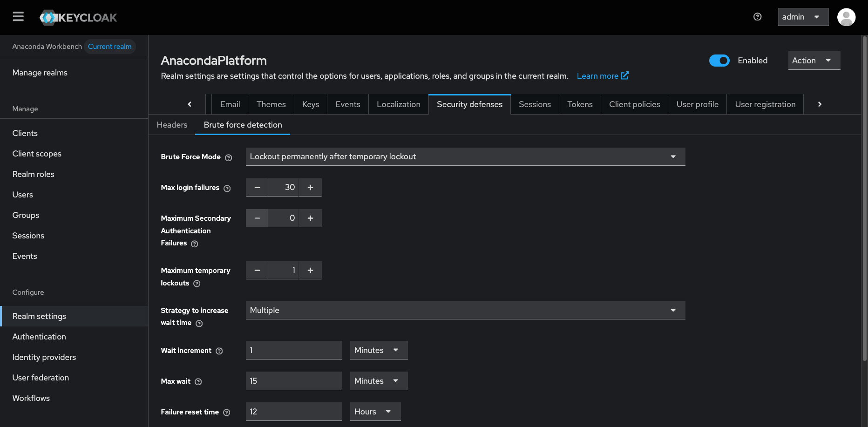Go to Manage realms
The height and width of the screenshot is (427, 868).
(x=40, y=73)
